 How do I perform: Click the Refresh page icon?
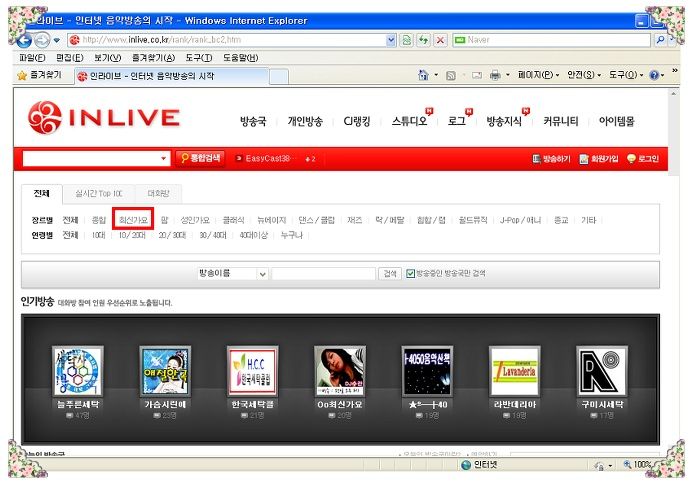[x=423, y=40]
